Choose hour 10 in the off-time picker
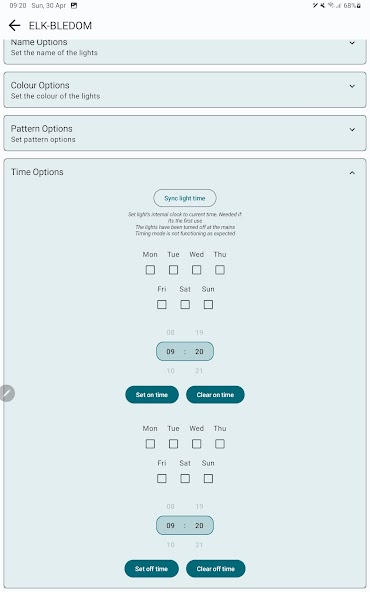The width and height of the screenshot is (370, 592). (170, 545)
